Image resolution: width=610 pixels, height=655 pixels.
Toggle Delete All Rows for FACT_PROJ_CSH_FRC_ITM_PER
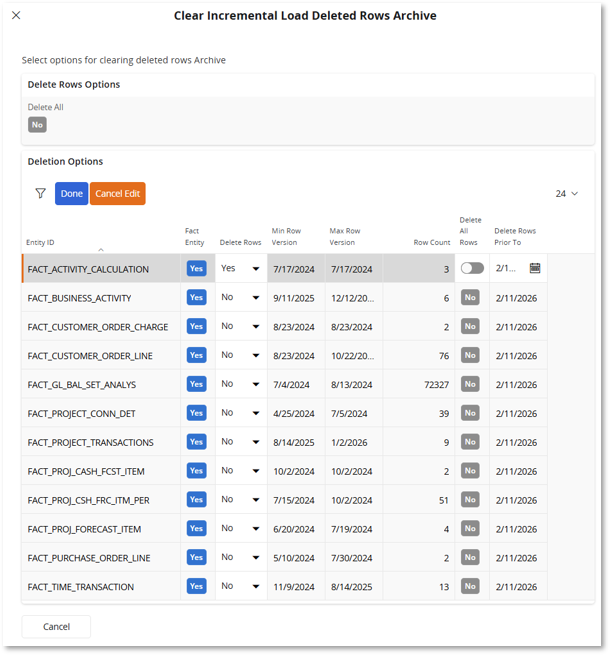tap(470, 499)
